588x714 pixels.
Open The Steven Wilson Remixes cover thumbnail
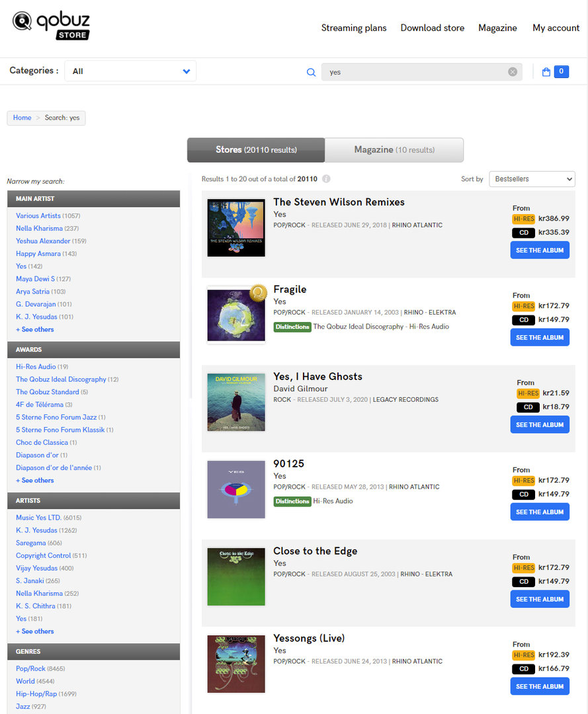[x=236, y=227]
